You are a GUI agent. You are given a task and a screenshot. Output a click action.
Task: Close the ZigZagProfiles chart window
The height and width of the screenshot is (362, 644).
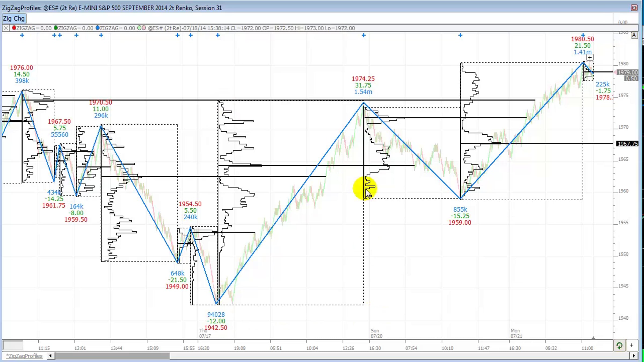pos(634,8)
